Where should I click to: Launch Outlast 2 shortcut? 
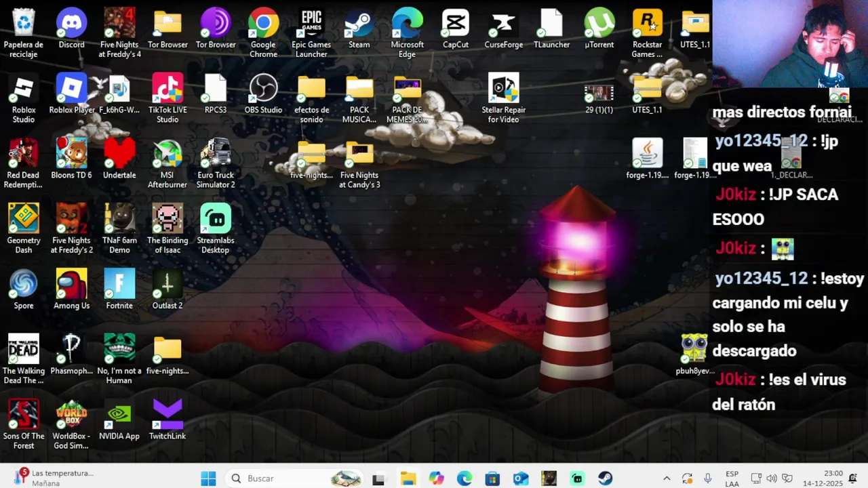pos(167,289)
